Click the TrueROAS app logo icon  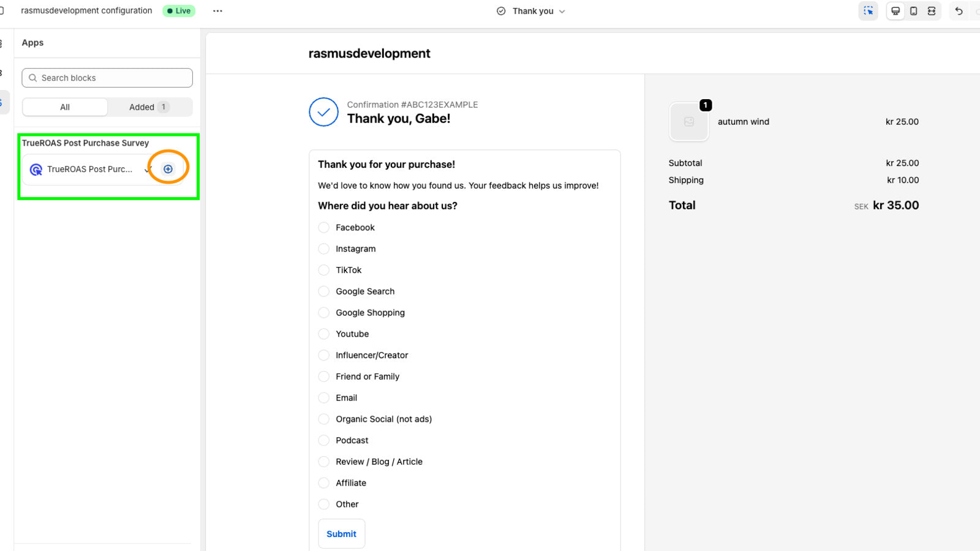[x=36, y=169]
